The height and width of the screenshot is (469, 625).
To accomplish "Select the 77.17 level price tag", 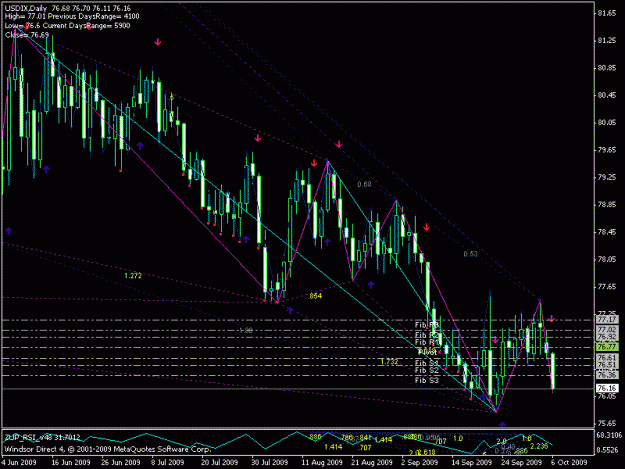I will click(x=607, y=320).
